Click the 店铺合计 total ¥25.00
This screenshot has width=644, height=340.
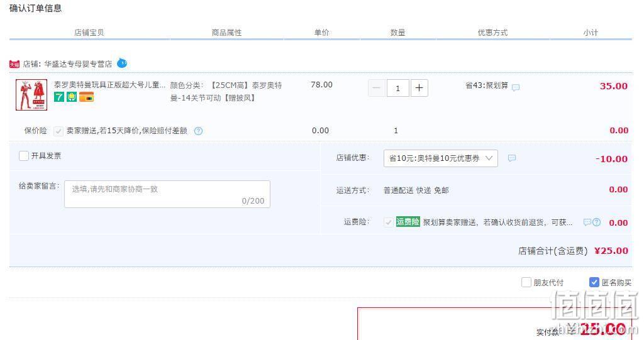point(611,251)
